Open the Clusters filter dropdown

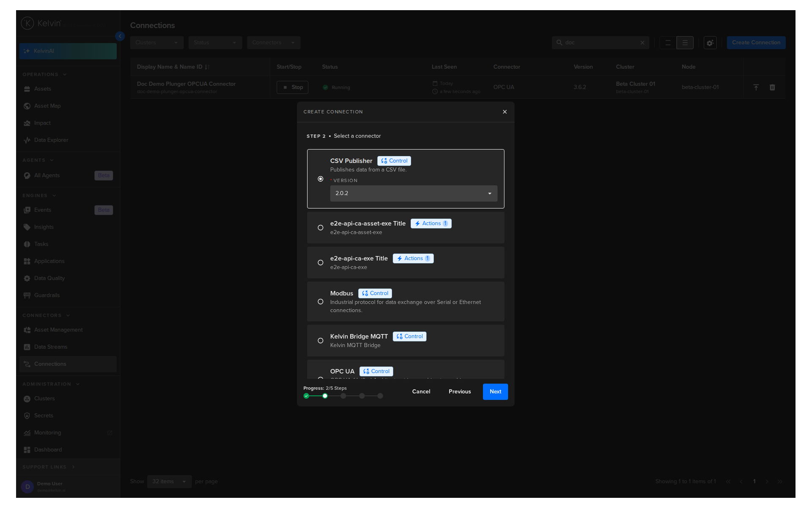coord(157,42)
